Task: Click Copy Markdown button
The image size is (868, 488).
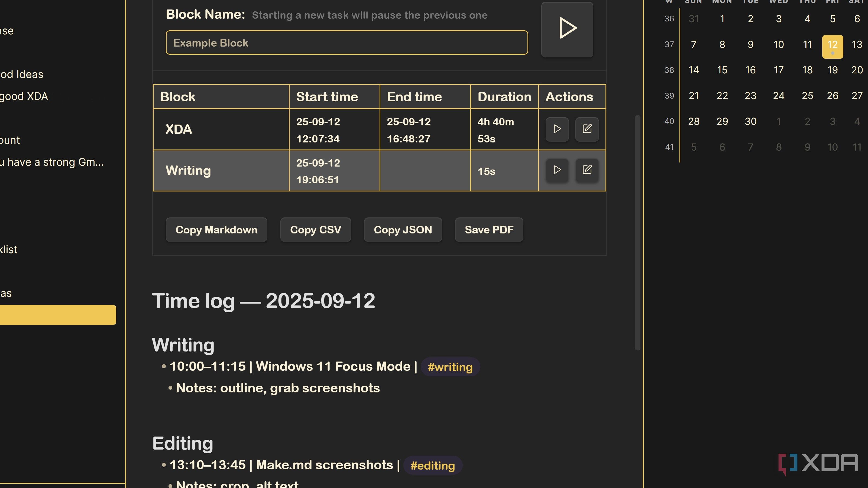Action: coord(216,230)
